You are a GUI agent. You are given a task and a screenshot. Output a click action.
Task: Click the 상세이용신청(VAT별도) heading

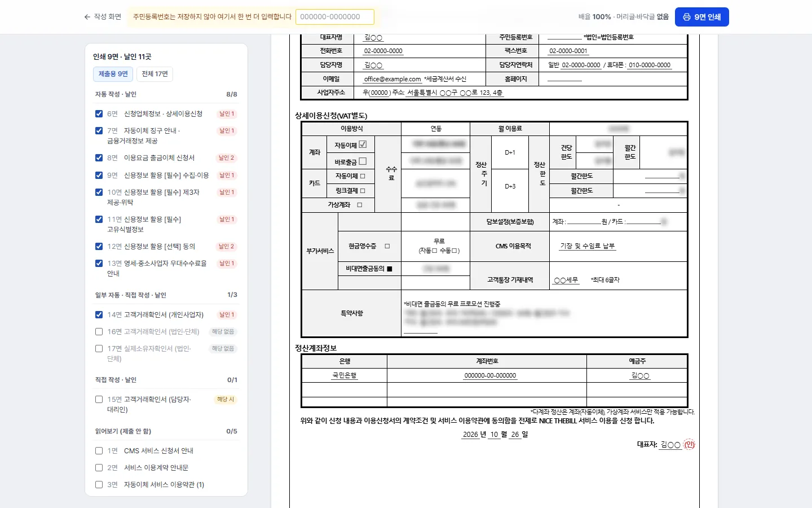[x=331, y=116]
